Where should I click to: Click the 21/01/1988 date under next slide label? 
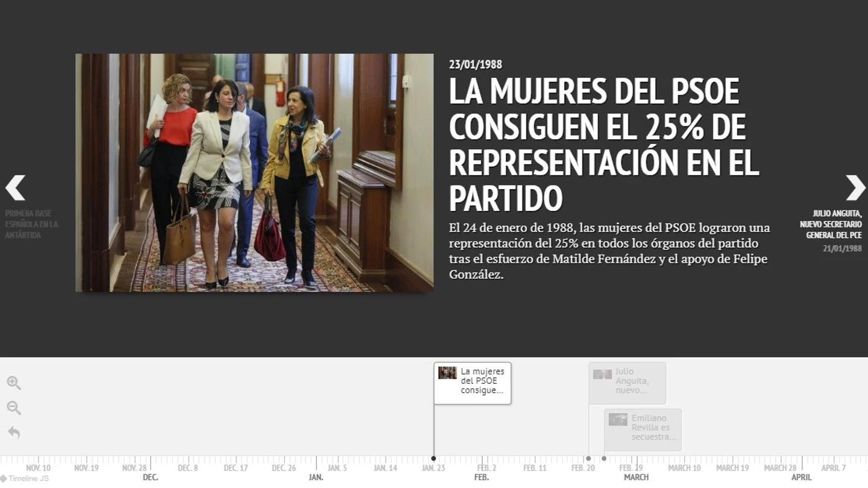[843, 248]
